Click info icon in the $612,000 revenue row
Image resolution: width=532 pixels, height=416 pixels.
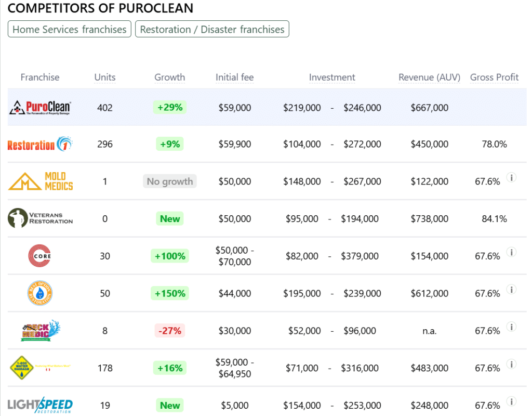coord(511,289)
